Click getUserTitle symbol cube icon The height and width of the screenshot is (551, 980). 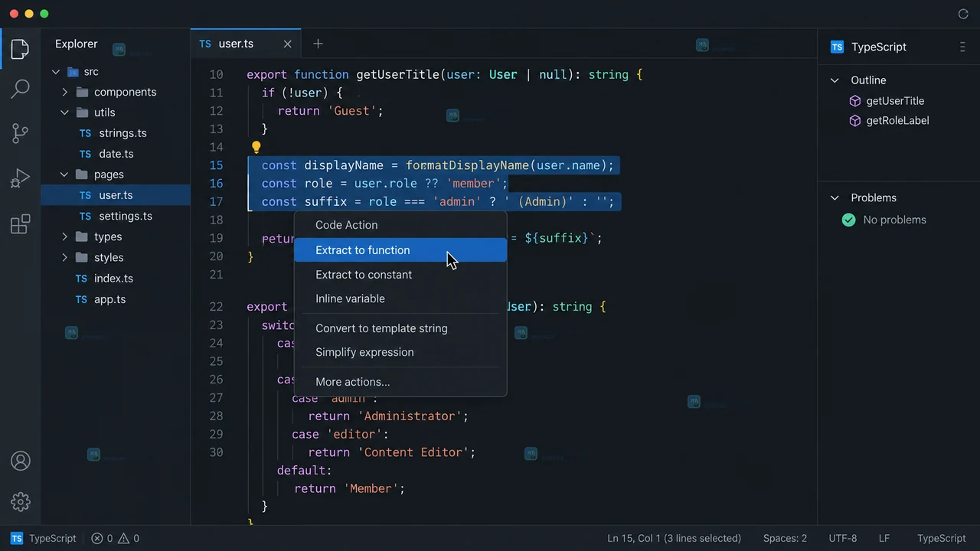pos(855,101)
